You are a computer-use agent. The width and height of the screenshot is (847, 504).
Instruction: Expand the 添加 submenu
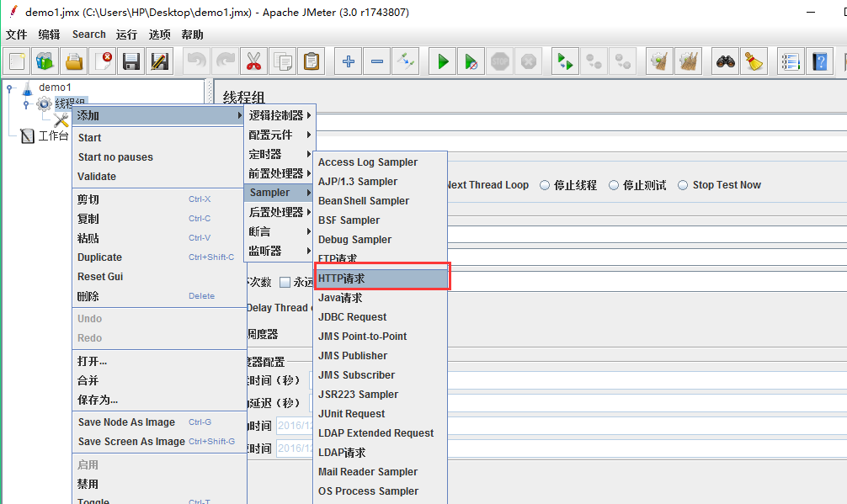tap(158, 115)
